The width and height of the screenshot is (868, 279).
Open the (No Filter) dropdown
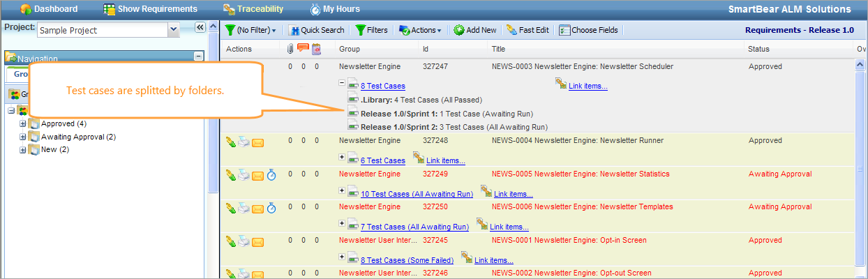[x=251, y=30]
